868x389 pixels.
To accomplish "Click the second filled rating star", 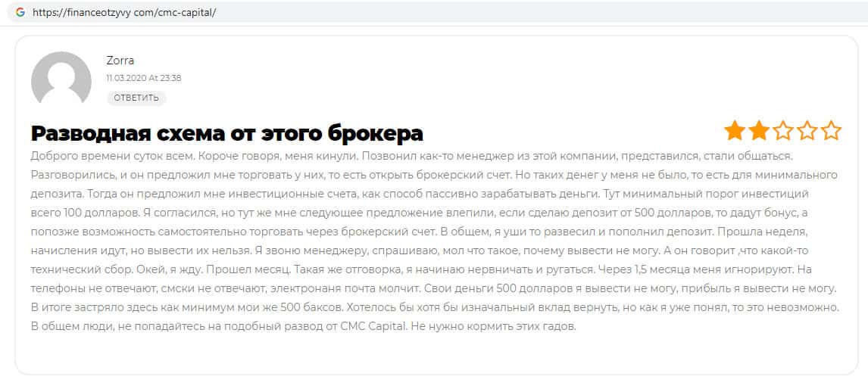I will click(x=759, y=131).
